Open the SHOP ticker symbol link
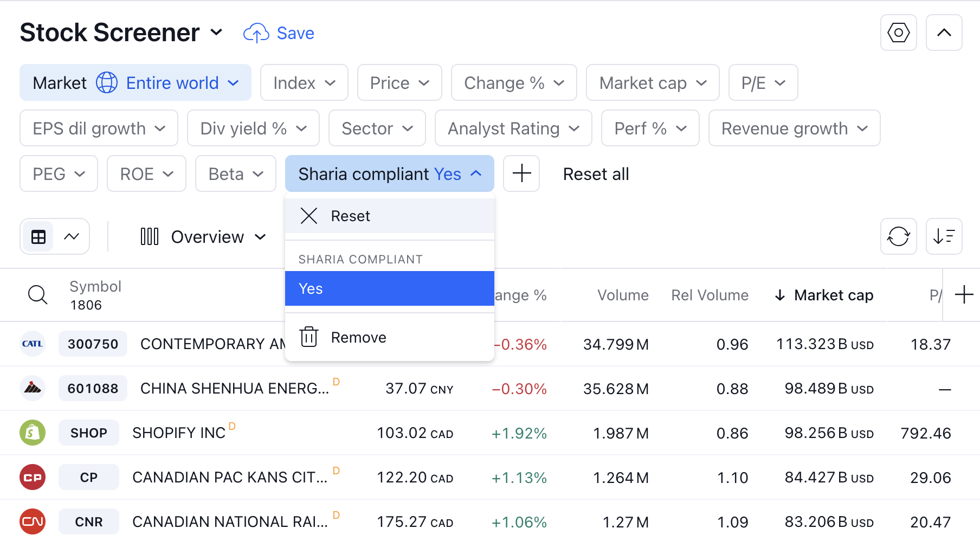Image resolution: width=980 pixels, height=541 pixels. 89,433
